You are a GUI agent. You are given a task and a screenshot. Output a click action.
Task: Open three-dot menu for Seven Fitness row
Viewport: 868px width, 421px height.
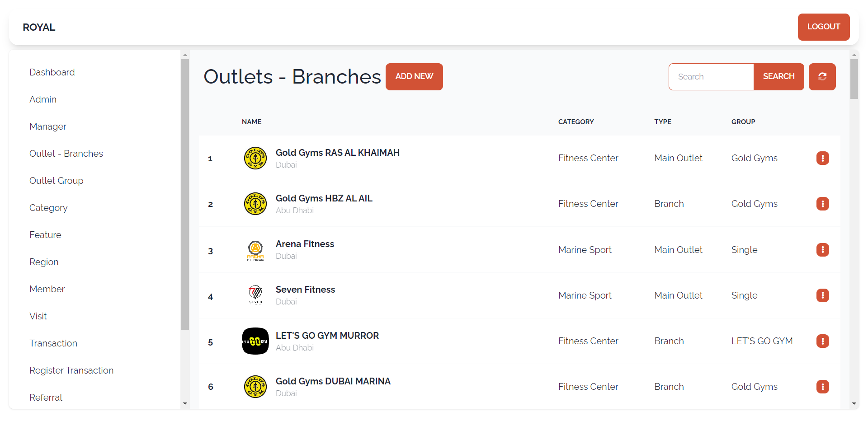(x=822, y=295)
